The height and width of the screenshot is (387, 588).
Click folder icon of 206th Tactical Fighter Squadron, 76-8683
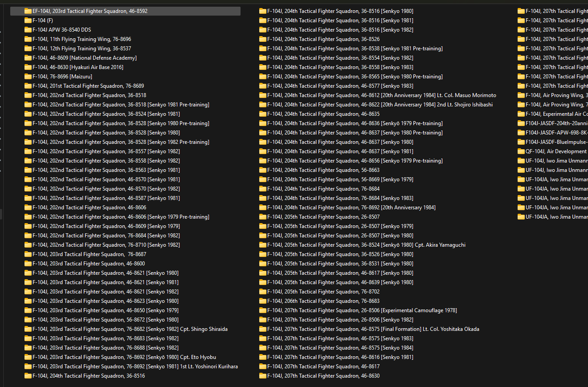(263, 301)
